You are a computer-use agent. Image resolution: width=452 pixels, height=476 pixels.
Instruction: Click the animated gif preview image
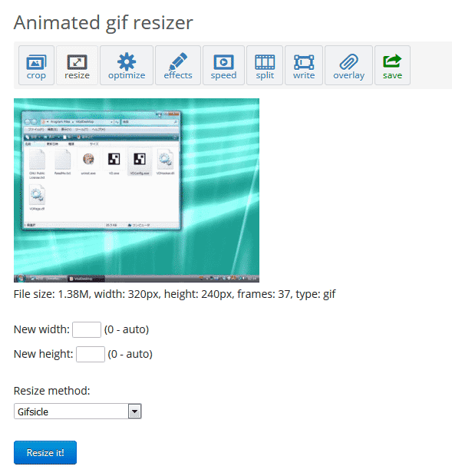(137, 190)
